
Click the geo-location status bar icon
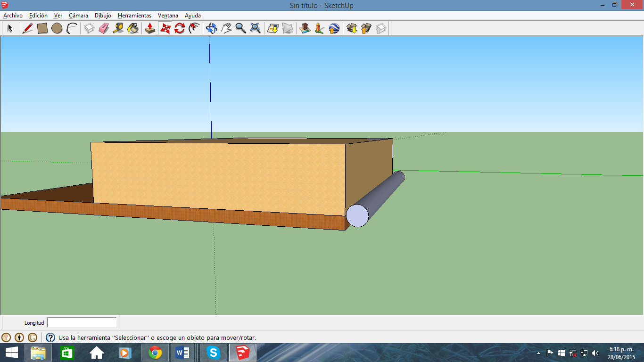pos(6,337)
